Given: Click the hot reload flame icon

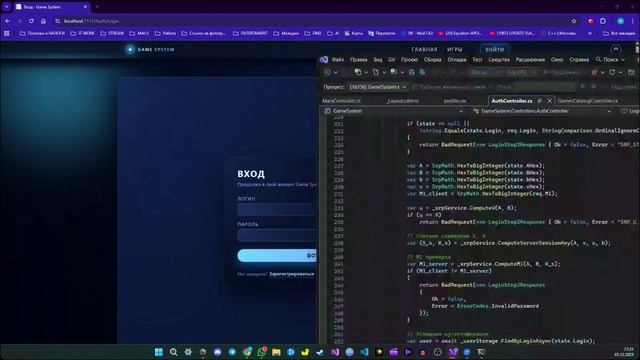Looking at the screenshot, I should coord(595,72).
